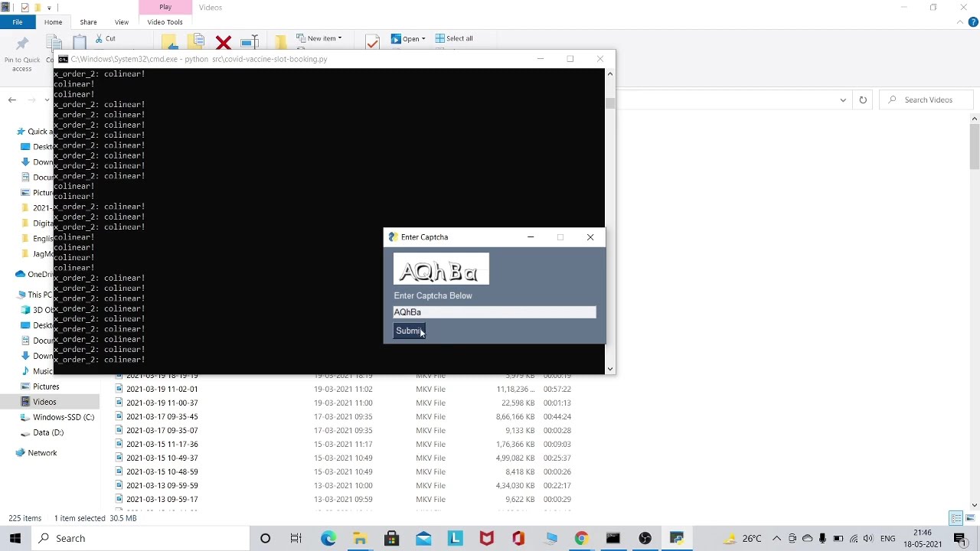Select Videos in the navigation pane
The width and height of the screenshot is (980, 551).
(44, 402)
